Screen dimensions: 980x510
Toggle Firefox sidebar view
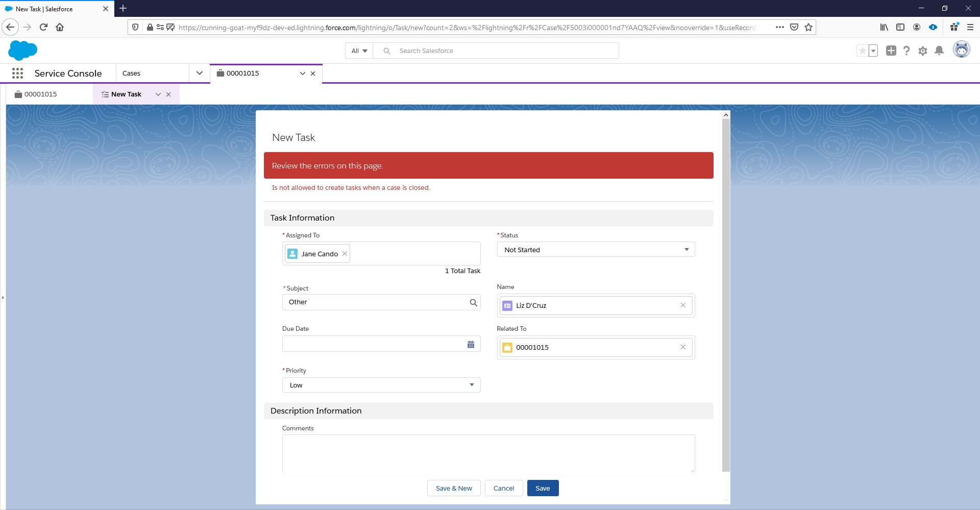point(900,27)
